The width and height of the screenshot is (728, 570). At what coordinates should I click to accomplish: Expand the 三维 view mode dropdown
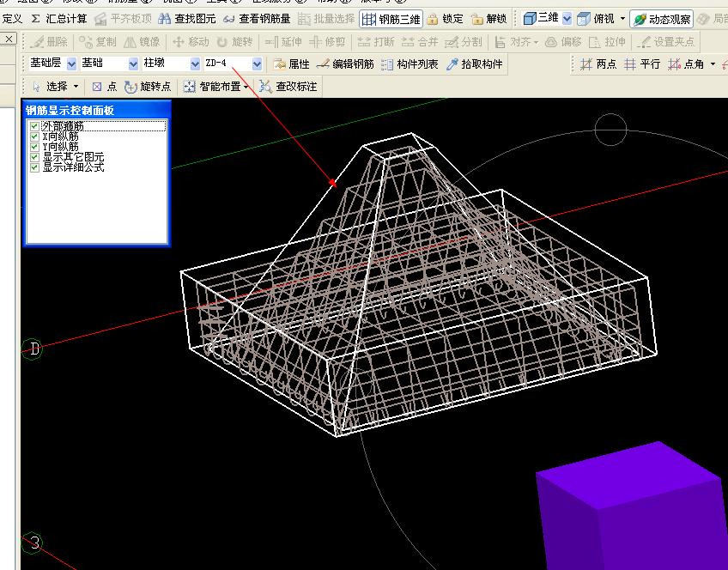click(567, 19)
